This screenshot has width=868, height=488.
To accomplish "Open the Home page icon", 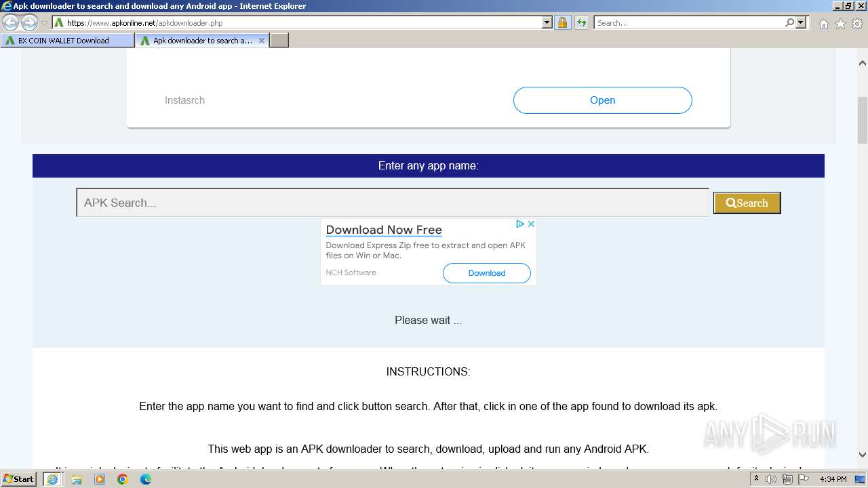I will tap(823, 24).
